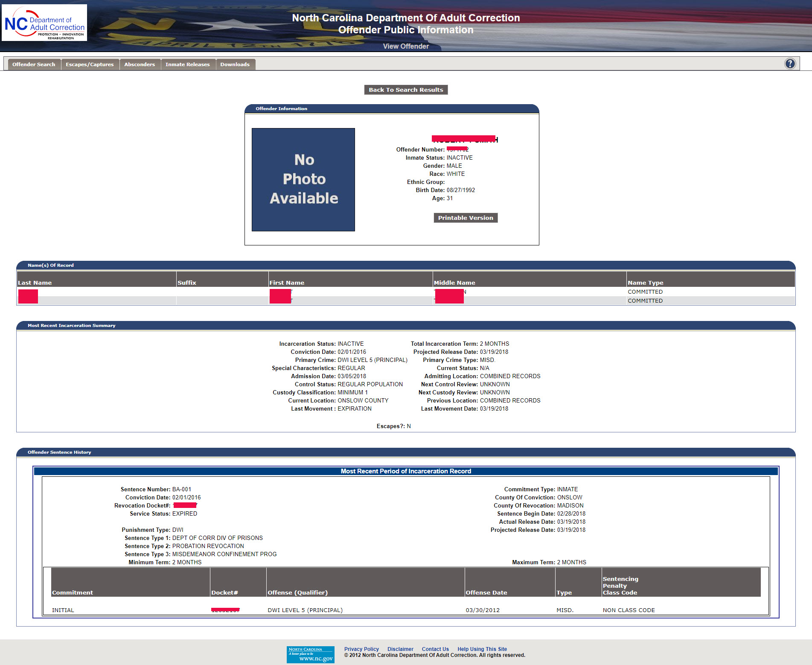The height and width of the screenshot is (665, 812).
Task: Open the Disclaimer link in footer
Action: pos(400,649)
